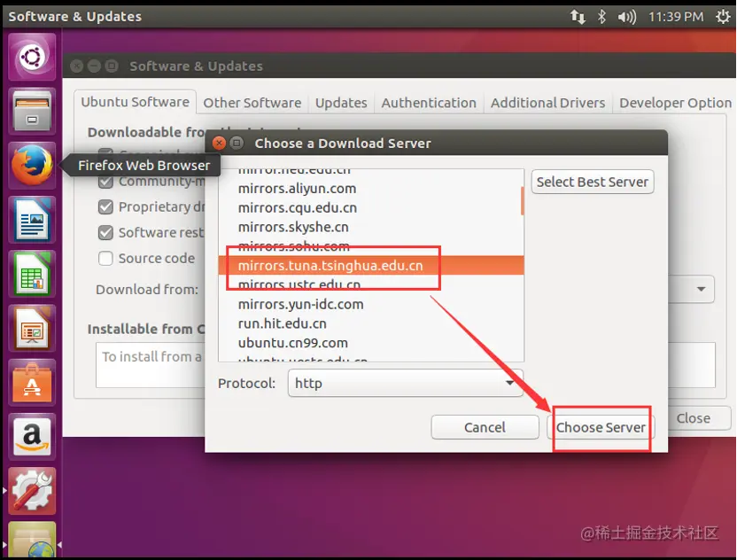Select mirrors.yun-idc.com in server list
The height and width of the screenshot is (560, 737).
pos(371,304)
